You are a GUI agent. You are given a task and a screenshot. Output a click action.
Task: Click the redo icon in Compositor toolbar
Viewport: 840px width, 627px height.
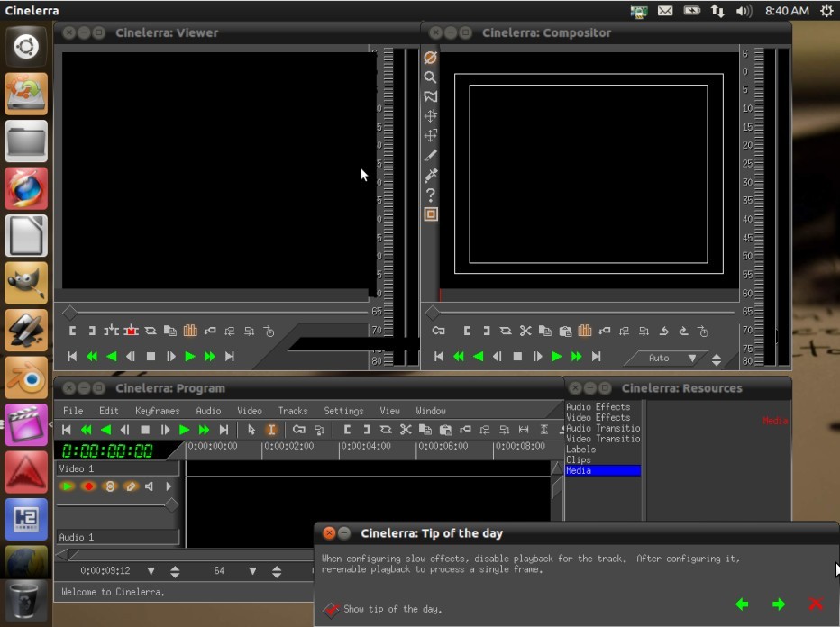[x=683, y=331]
